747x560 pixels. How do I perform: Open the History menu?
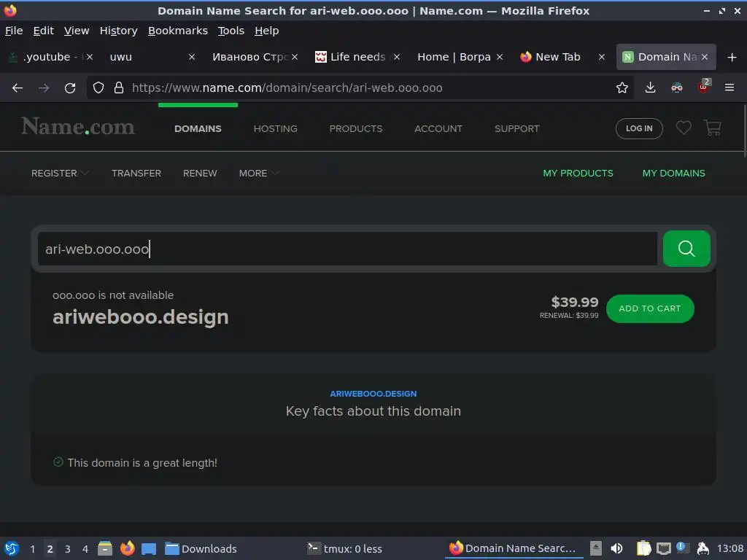(119, 31)
